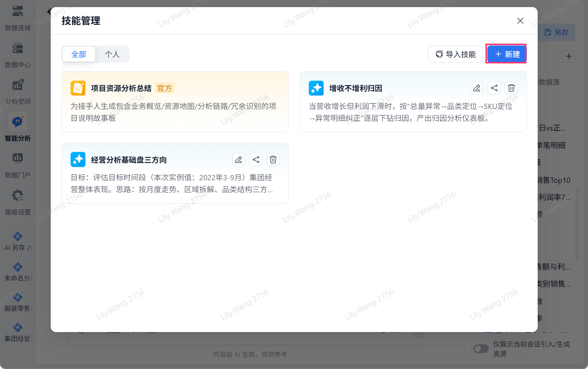Open 数据门户 in the sidebar
The width and height of the screenshot is (588, 369).
[x=18, y=166]
